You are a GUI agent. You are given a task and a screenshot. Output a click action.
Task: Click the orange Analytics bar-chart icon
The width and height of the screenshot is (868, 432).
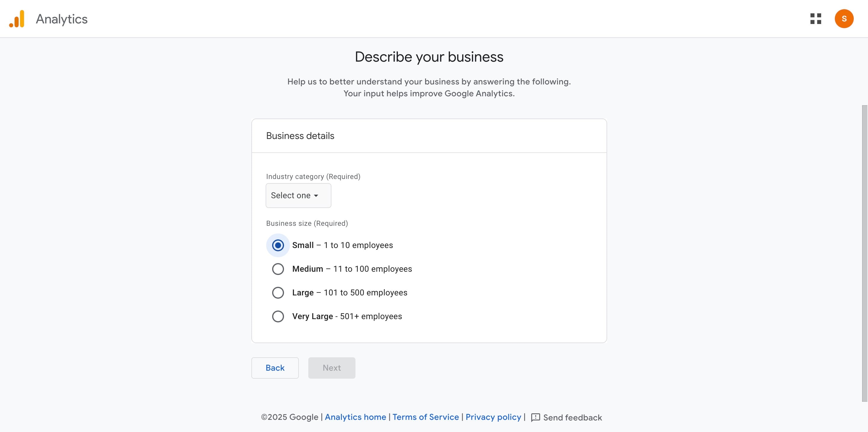[x=17, y=19]
